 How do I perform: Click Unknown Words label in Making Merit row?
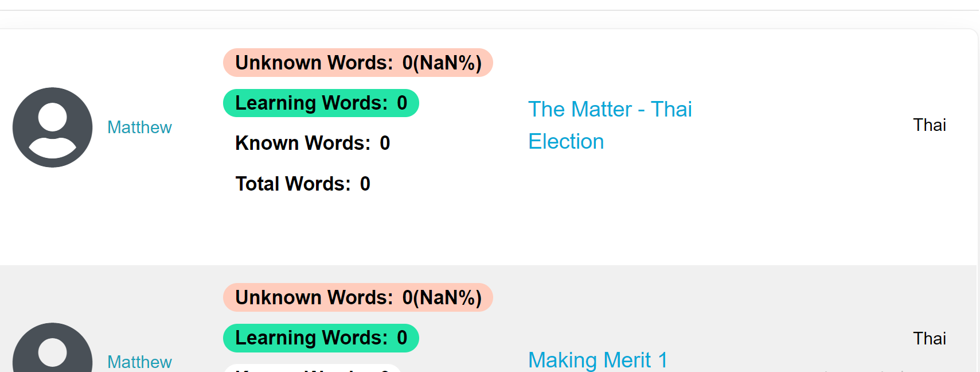[x=314, y=297]
